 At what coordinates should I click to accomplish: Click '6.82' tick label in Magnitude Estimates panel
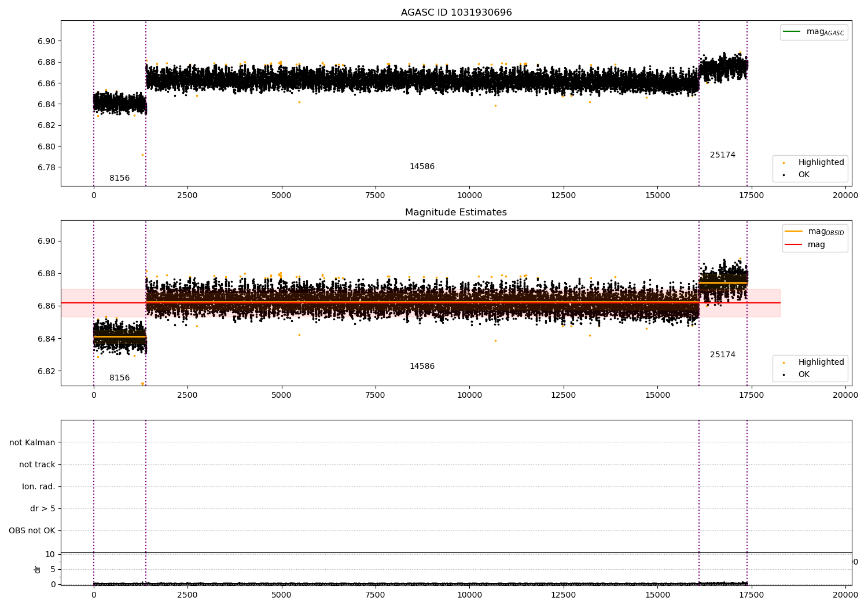tap(47, 371)
